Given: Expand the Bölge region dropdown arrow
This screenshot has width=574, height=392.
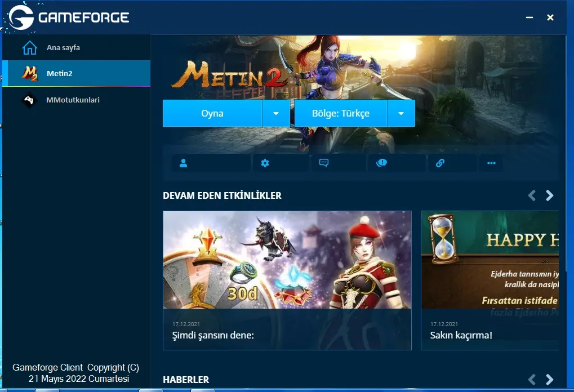Looking at the screenshot, I should (401, 114).
